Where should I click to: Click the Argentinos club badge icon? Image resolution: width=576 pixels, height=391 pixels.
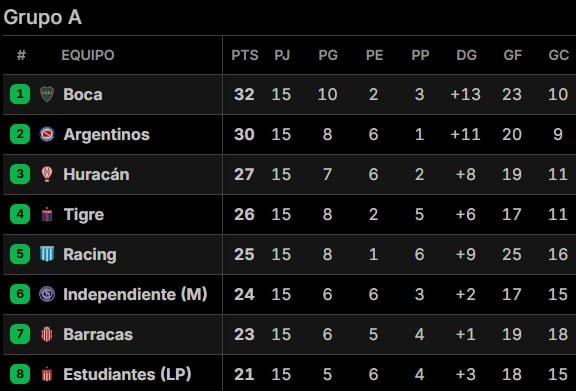click(47, 134)
